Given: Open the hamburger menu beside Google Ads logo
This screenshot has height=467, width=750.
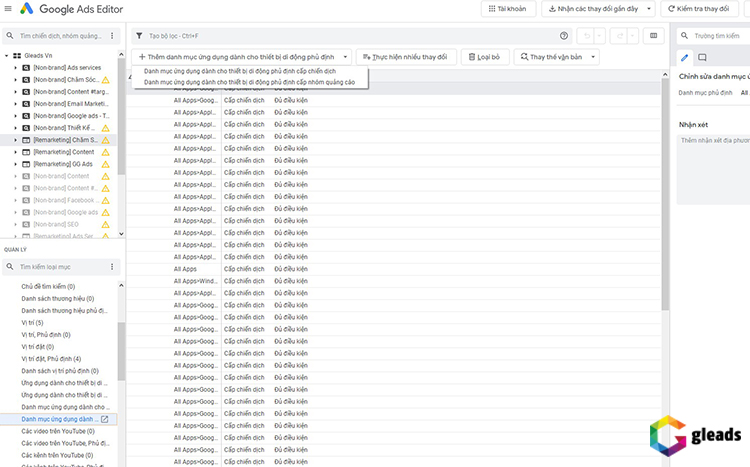Looking at the screenshot, I should tap(9, 10).
